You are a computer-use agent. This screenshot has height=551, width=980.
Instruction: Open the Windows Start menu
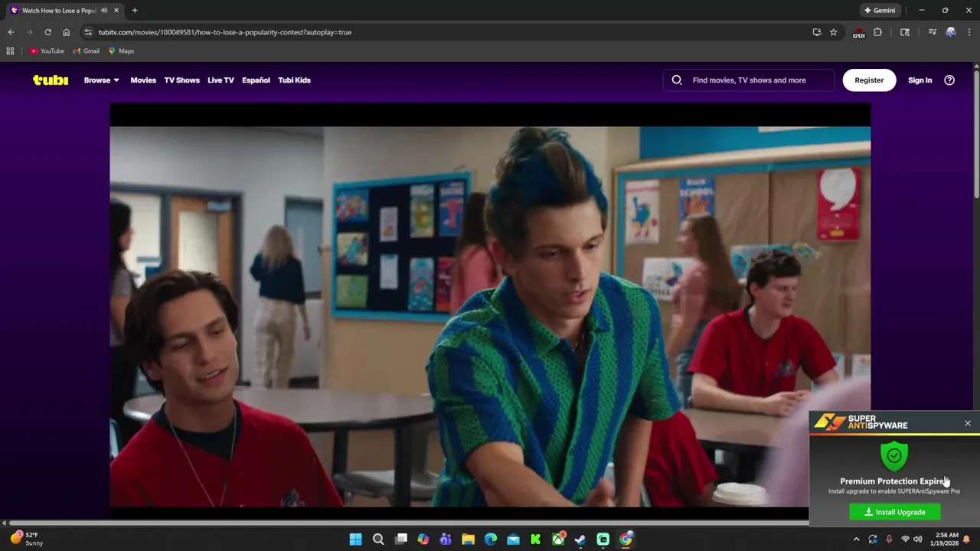click(x=355, y=540)
